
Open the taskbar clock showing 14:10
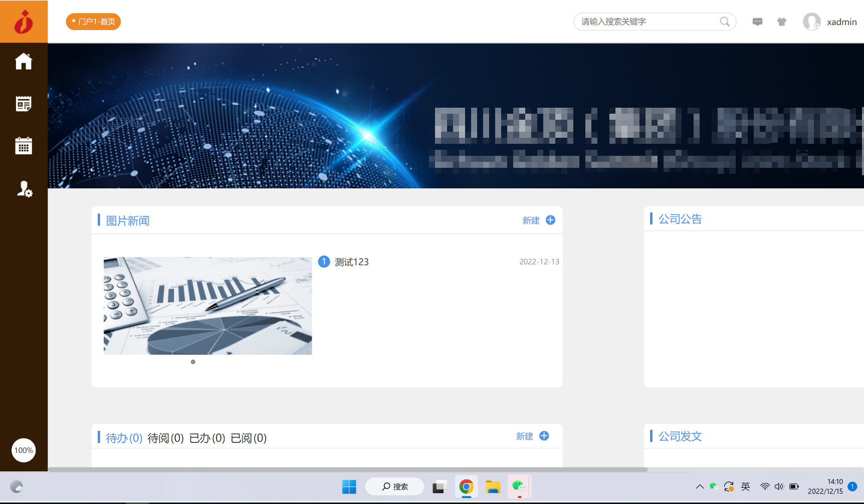(825, 486)
